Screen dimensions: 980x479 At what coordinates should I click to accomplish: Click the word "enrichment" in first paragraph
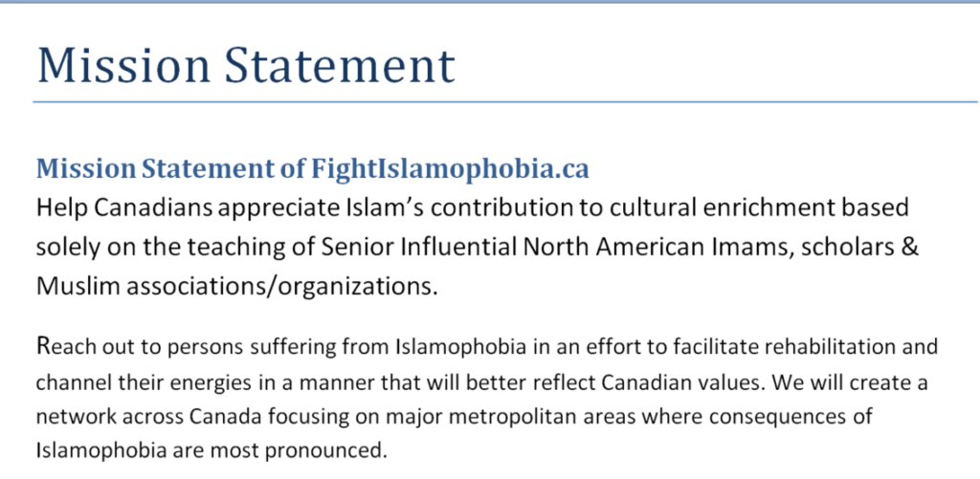(x=760, y=208)
